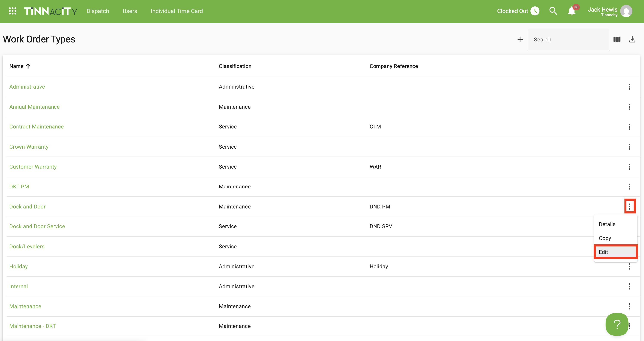Open actions menu for Internal row

click(629, 286)
